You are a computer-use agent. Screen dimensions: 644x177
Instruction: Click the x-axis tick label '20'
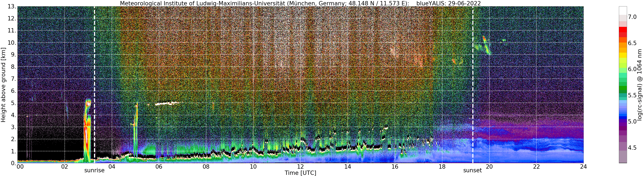tap(489, 166)
